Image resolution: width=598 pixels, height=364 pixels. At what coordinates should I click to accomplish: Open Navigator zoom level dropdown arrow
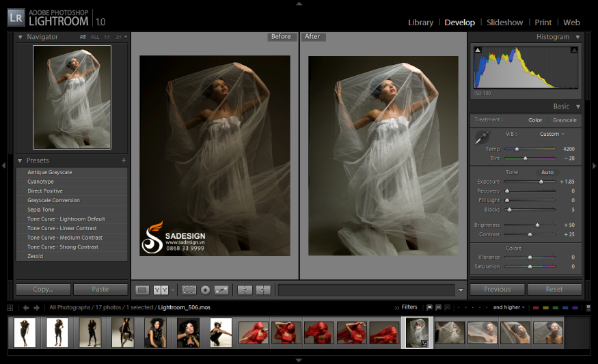pos(126,37)
